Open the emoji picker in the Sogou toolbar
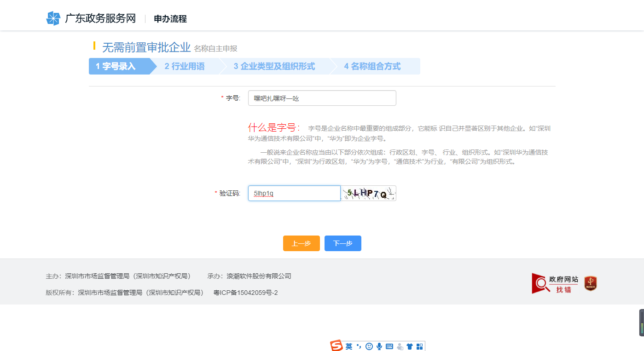The height and width of the screenshot is (351, 644). [369, 346]
